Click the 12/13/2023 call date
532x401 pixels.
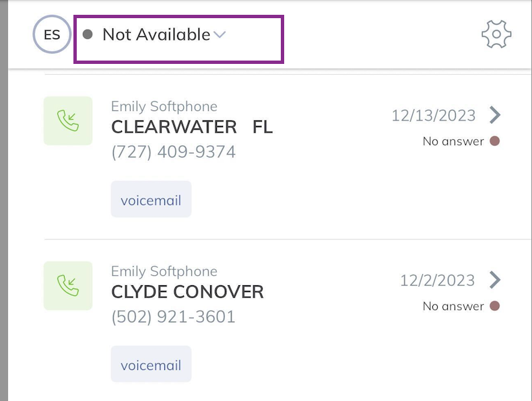[434, 115]
